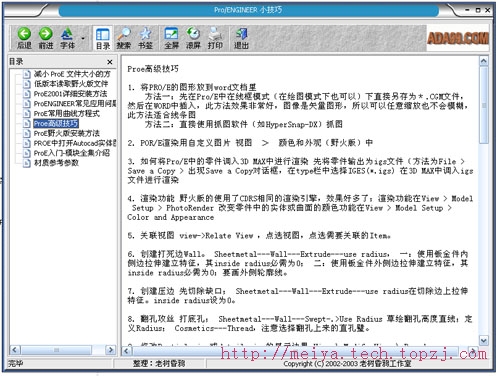Open the 减小 ProE 文件大小的方 topic
Image resolution: width=500 pixels, height=376 pixels.
(72, 74)
